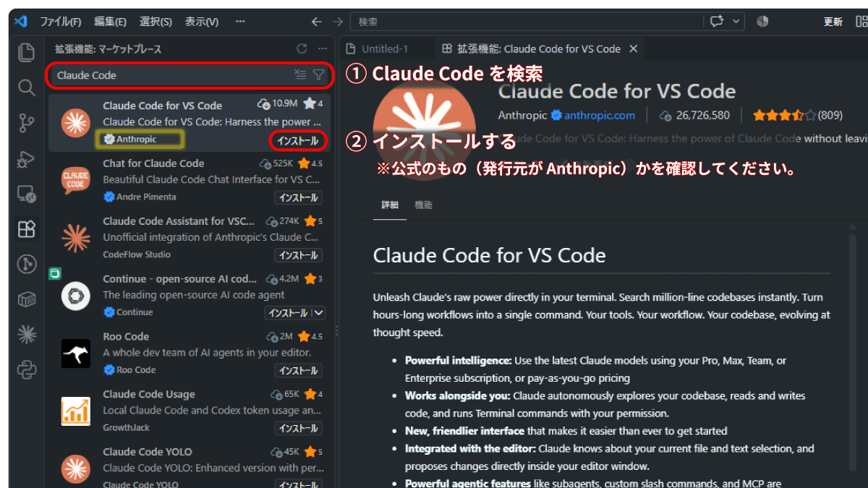Open the Copilot chat dropdown chevron
The height and width of the screenshot is (488, 868).
pos(736,22)
